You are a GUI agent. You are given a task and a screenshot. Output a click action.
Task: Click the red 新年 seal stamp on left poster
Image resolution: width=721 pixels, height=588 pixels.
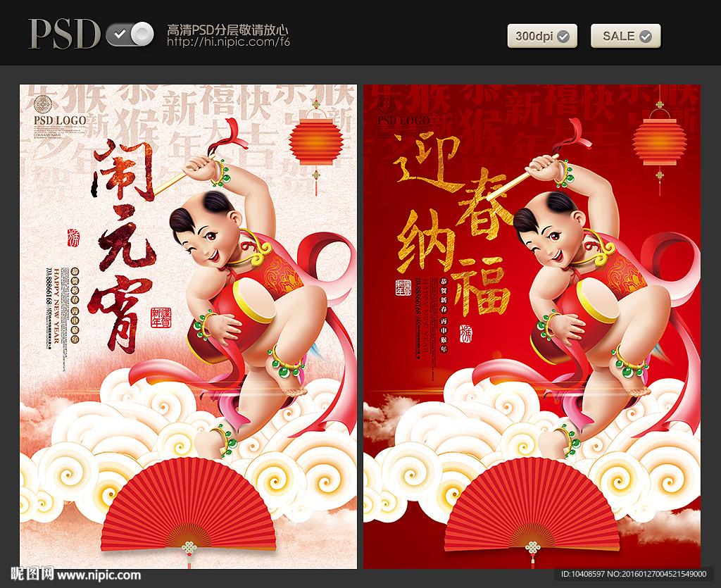click(161, 318)
